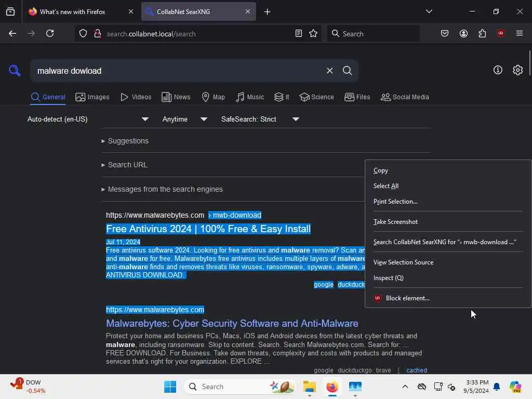
Task: Open the uBlock Origin toolbar icon
Action: click(501, 33)
